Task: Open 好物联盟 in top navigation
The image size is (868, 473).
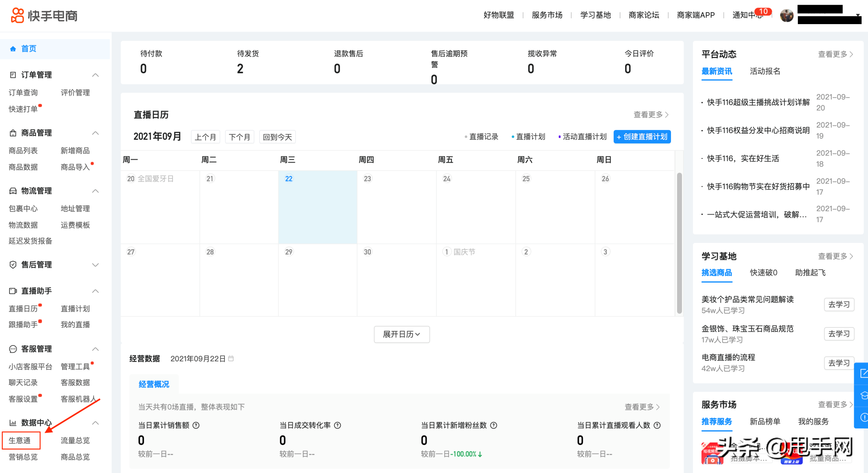Action: [x=498, y=15]
